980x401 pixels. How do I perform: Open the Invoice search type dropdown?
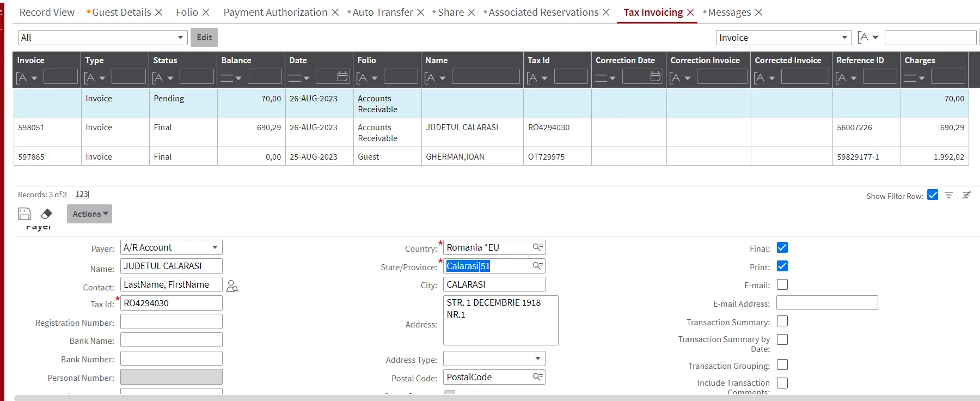coord(783,38)
